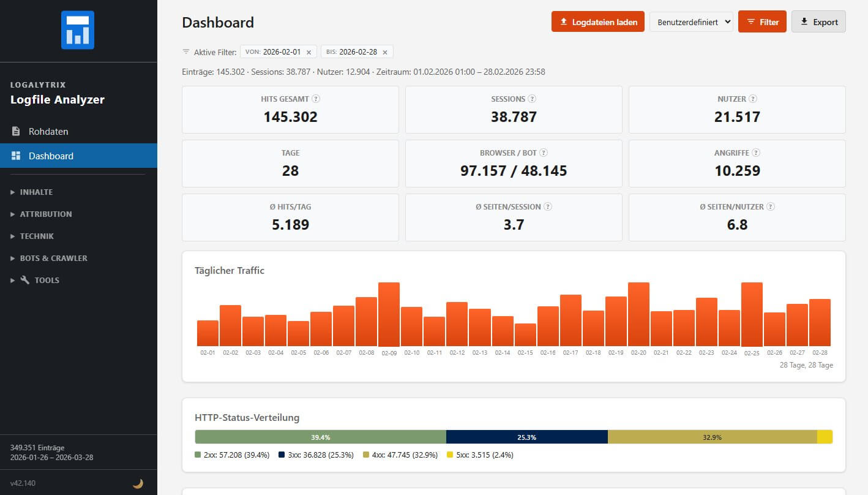Click the question mark on the ANGRIFFE card
868x495 pixels.
(758, 153)
